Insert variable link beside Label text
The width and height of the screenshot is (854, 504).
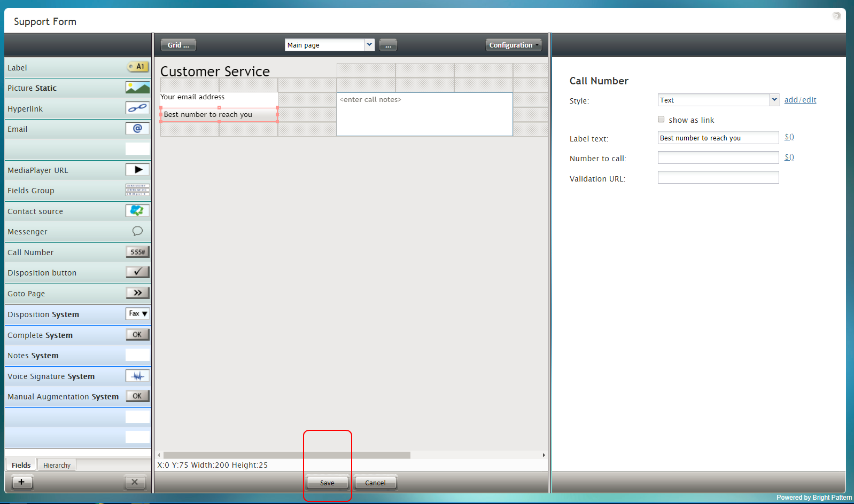[x=789, y=137]
